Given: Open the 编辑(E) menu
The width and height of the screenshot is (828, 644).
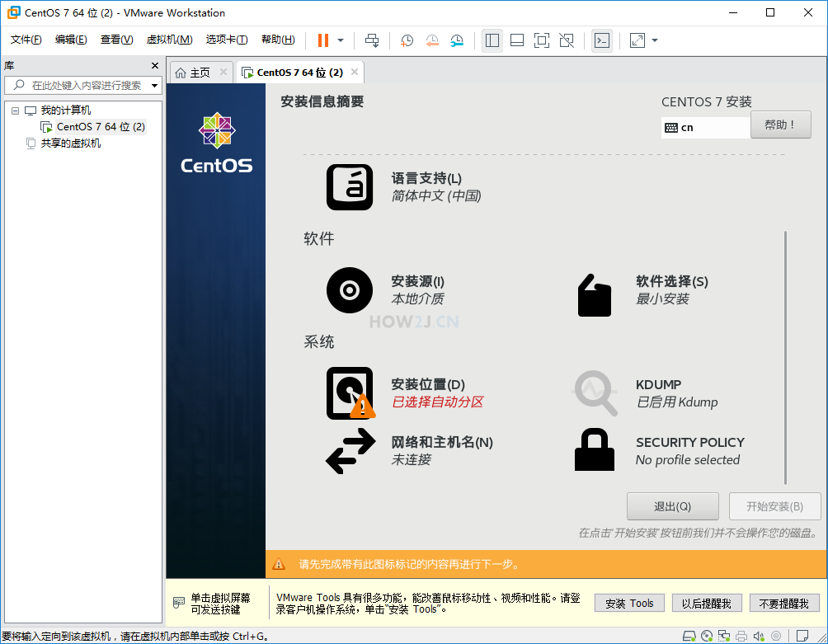Looking at the screenshot, I should (71, 40).
